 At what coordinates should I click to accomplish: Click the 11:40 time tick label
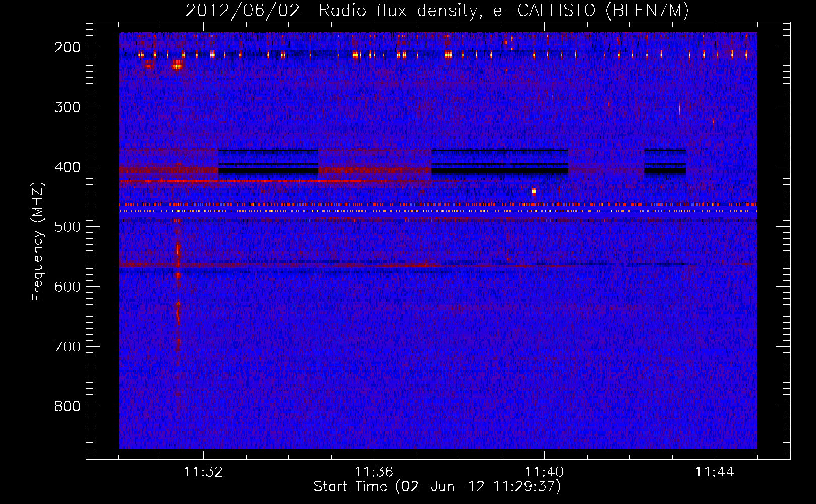[x=544, y=472]
